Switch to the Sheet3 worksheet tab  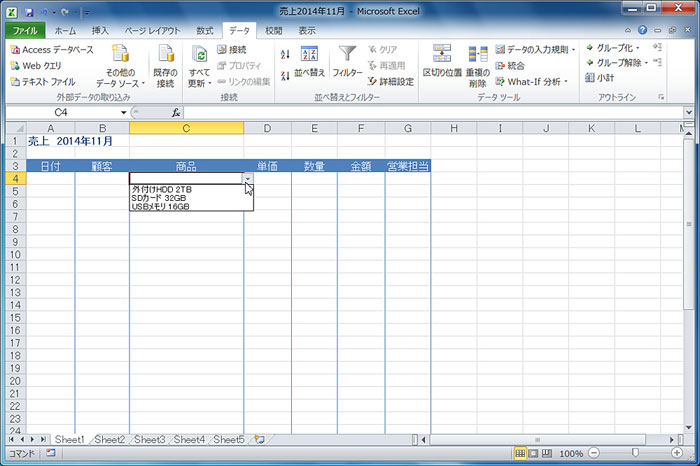click(149, 439)
